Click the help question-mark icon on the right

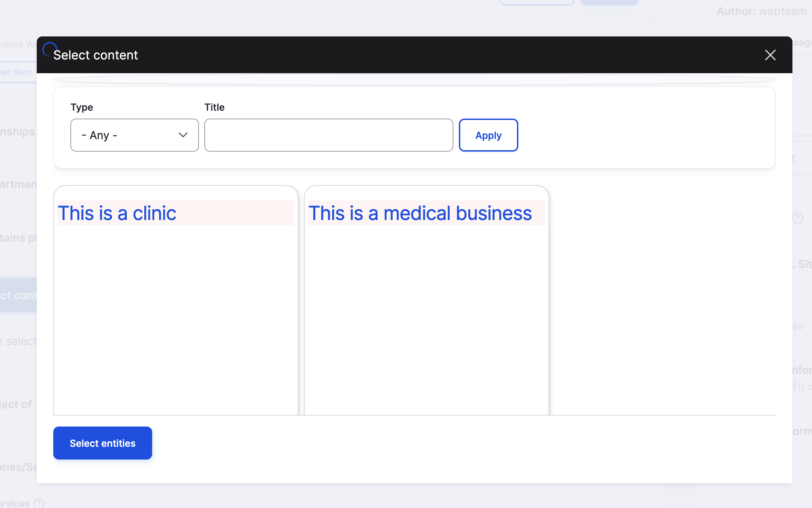[799, 218]
